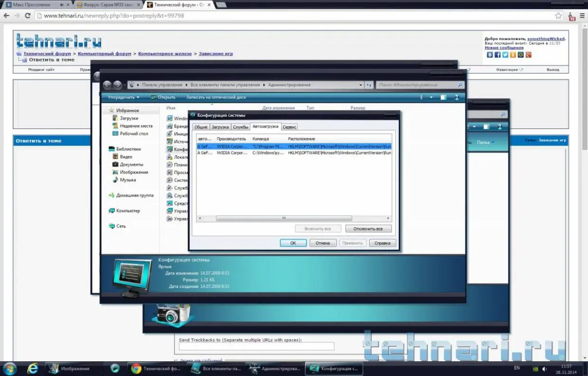This screenshot has width=588, height=376.
Task: Click the startup list horizontal scrollbar thumb
Action: pos(284,219)
